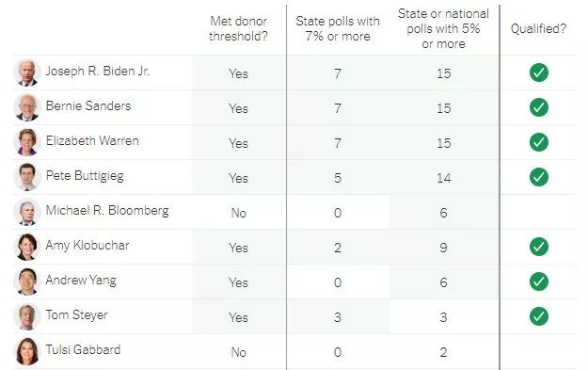Select Elizabeth Warren's portrait thumbnail
This screenshot has width=588, height=370.
[x=27, y=142]
